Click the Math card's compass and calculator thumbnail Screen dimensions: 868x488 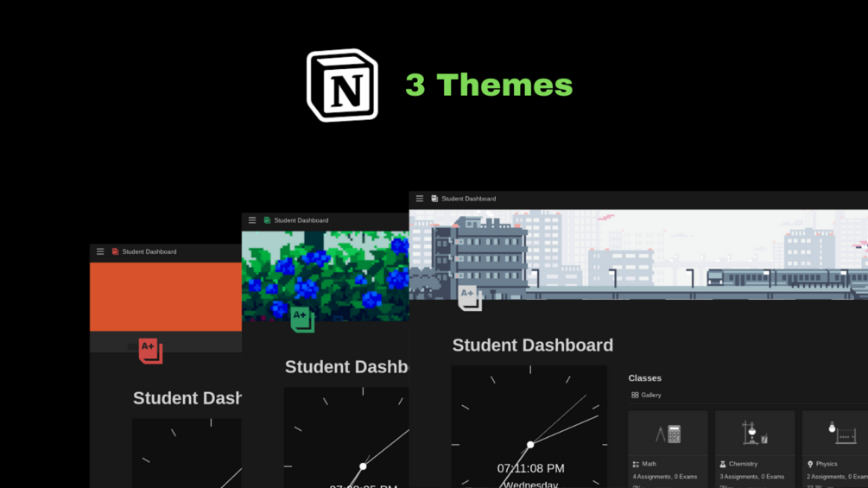tap(668, 434)
